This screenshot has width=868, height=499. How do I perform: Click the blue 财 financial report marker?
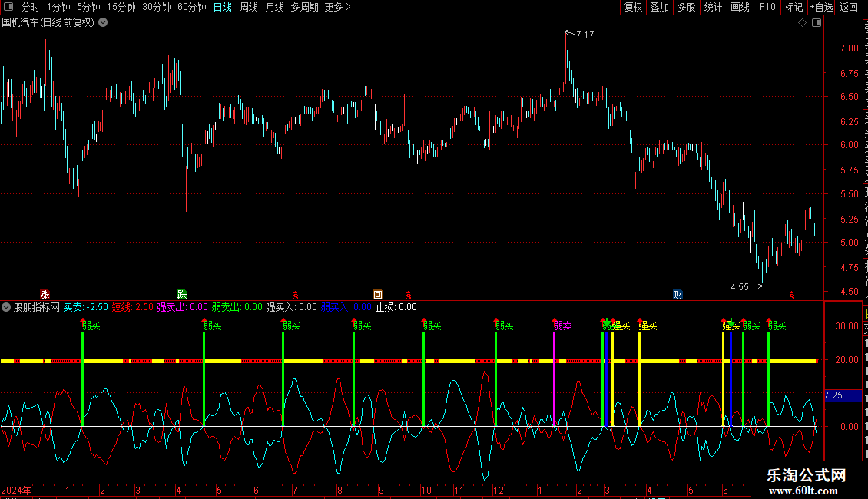(x=678, y=294)
